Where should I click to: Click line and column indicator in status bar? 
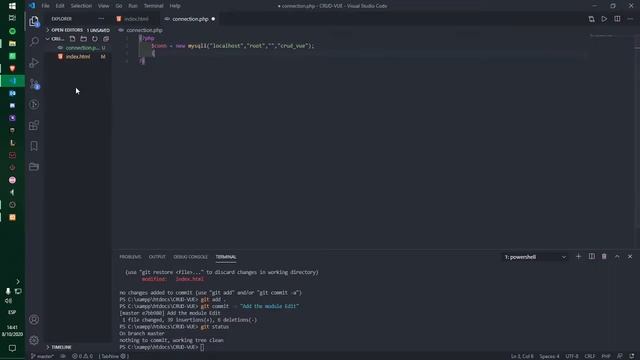tap(522, 356)
